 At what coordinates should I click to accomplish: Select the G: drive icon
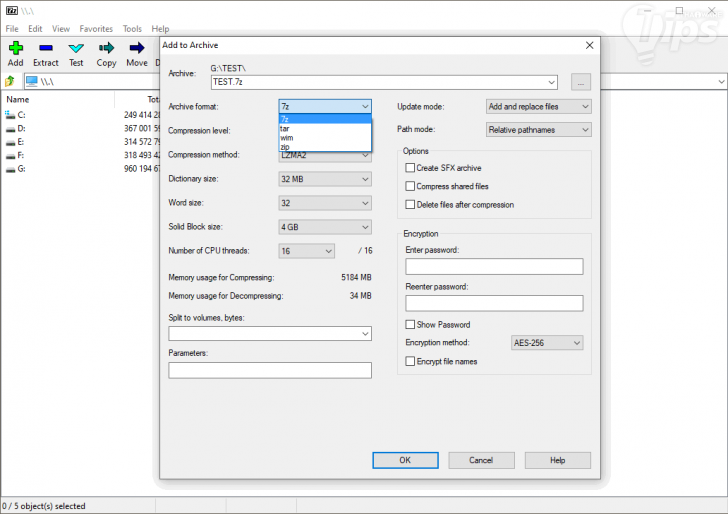click(x=10, y=169)
